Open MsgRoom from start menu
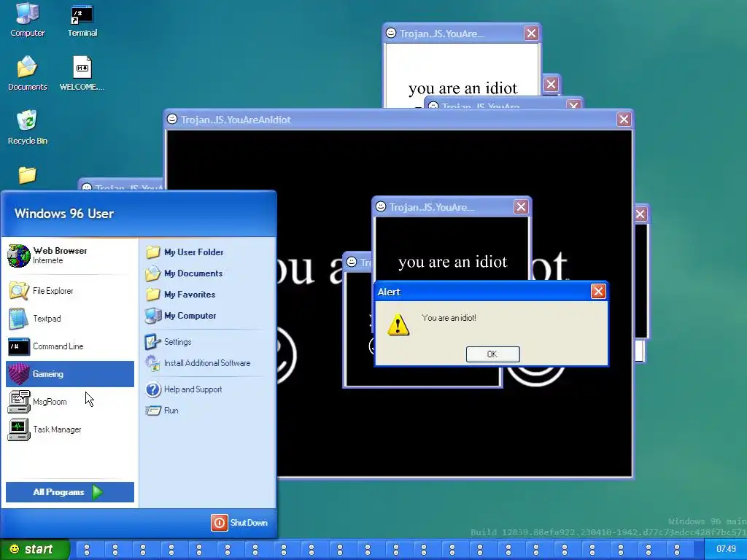Screen dimensions: 747x560 [70, 402]
